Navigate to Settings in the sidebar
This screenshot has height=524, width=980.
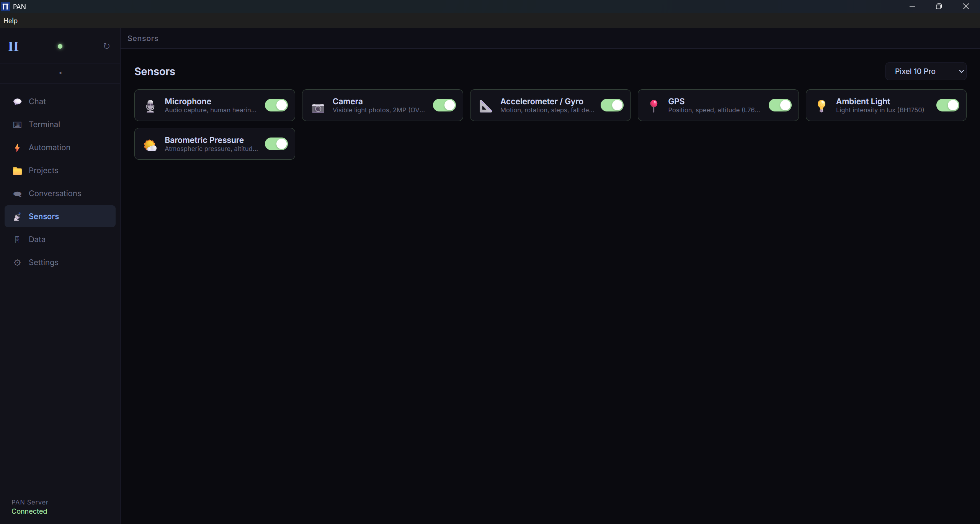click(43, 262)
